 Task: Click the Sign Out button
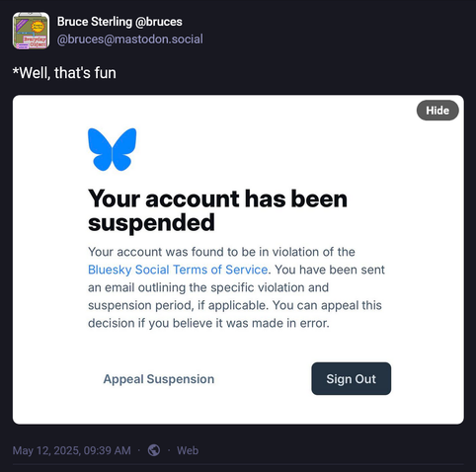point(352,379)
